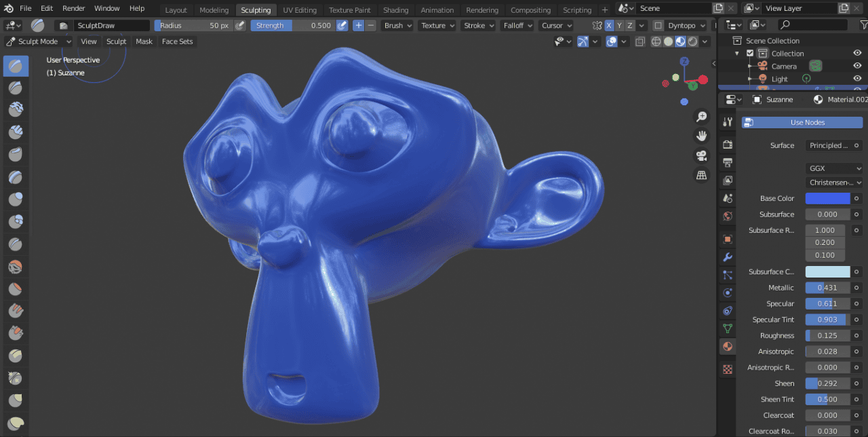This screenshot has height=437, width=868.
Task: Open the Falloff dropdown in the header
Action: pyautogui.click(x=517, y=25)
